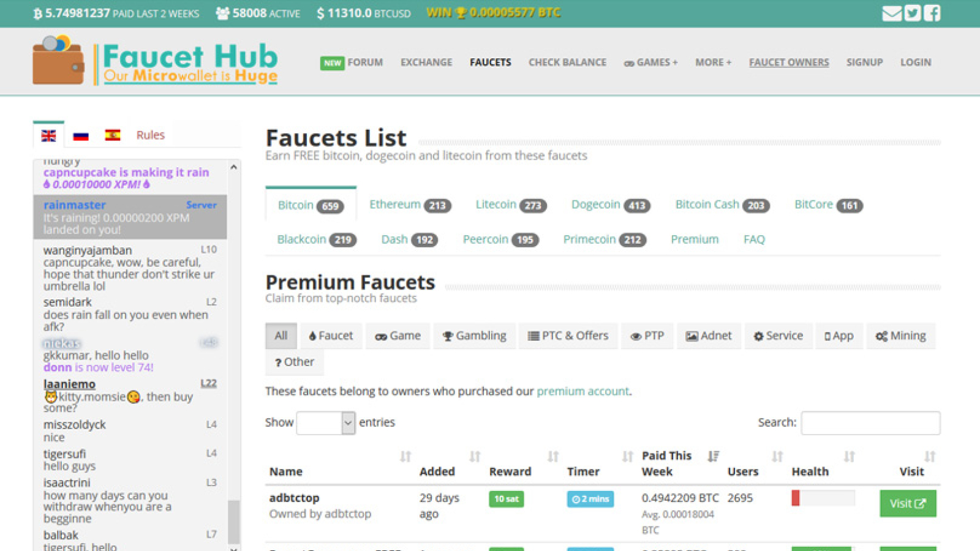Viewport: 980px width, 551px height.
Task: Sort table by Health column arrows
Action: tap(849, 457)
